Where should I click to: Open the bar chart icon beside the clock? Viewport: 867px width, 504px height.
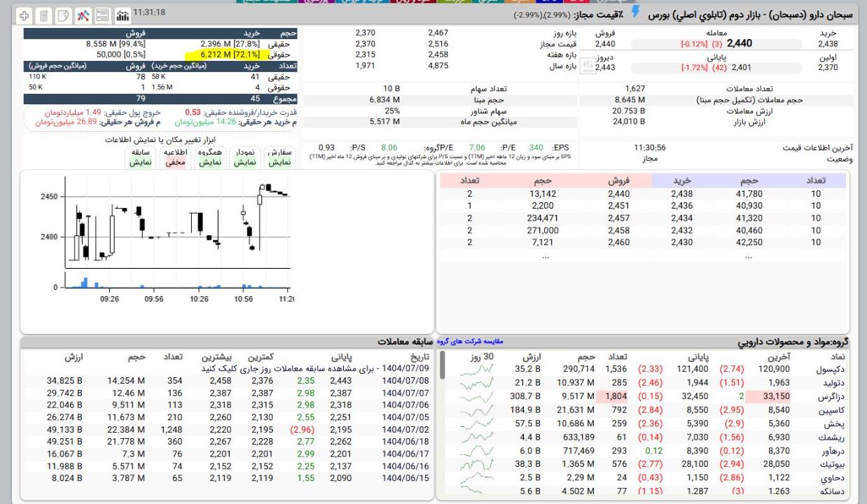123,15
